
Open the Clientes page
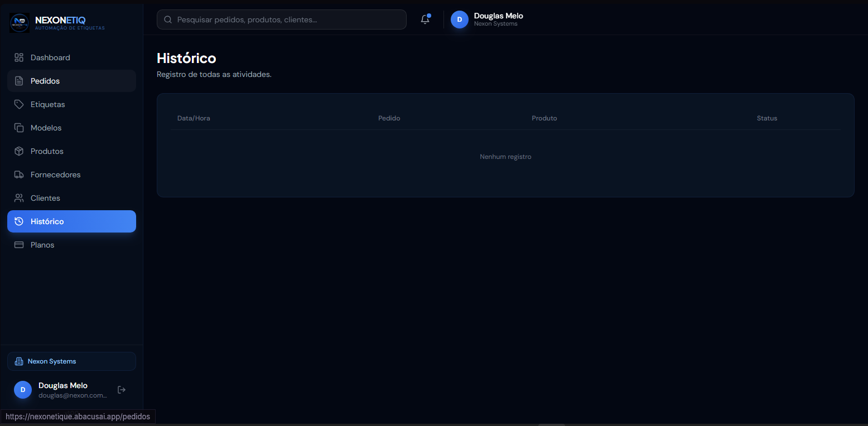[x=71, y=198]
